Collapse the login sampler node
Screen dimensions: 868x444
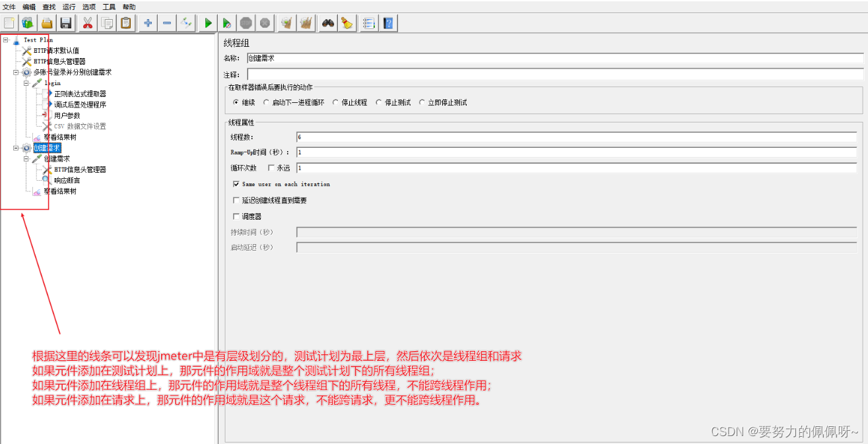pyautogui.click(x=24, y=82)
